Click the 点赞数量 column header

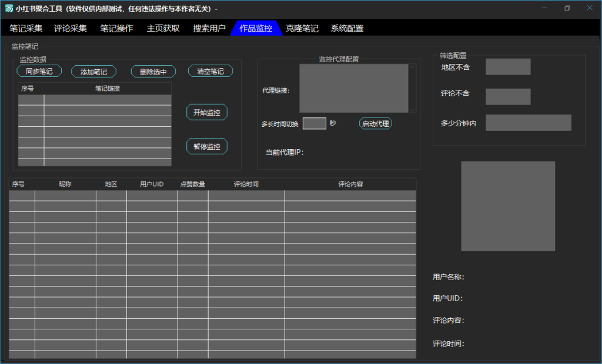pyautogui.click(x=193, y=184)
